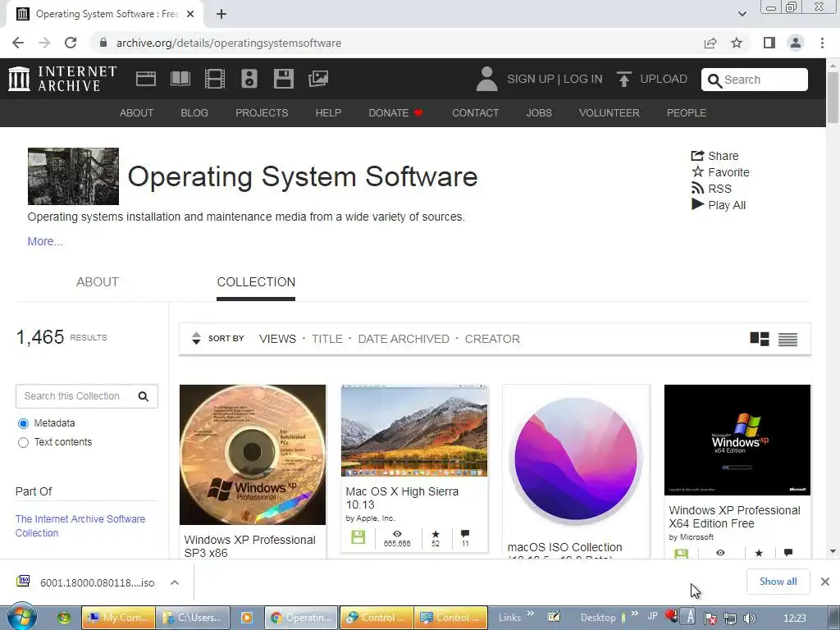Open The Internet Archive Software Collection link
This screenshot has height=630, width=840.
80,526
